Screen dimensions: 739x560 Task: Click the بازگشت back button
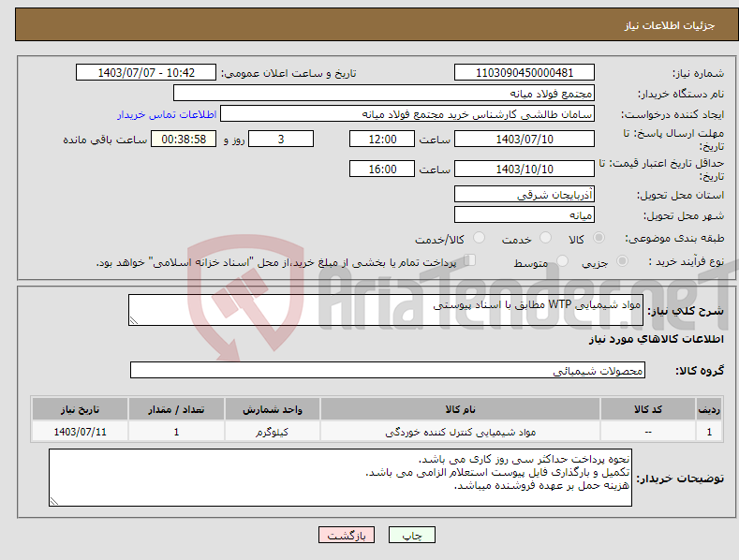pyautogui.click(x=347, y=535)
